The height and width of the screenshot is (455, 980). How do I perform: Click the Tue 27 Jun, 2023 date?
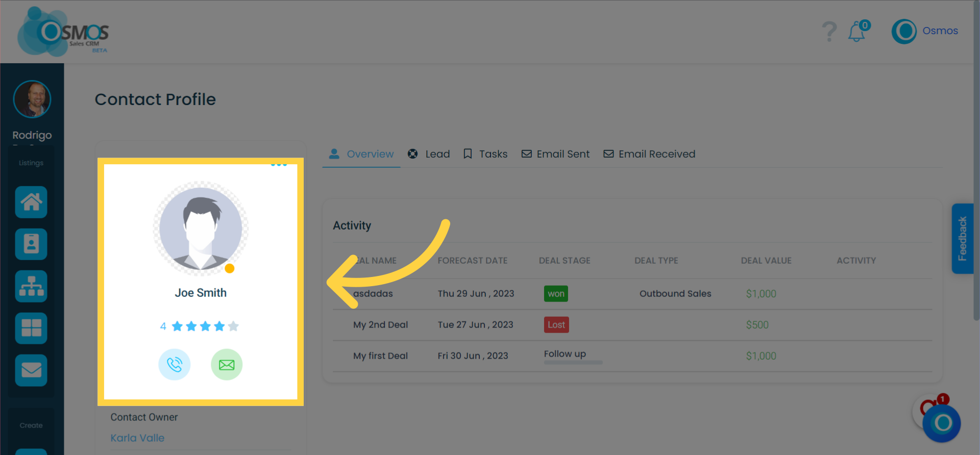click(475, 325)
